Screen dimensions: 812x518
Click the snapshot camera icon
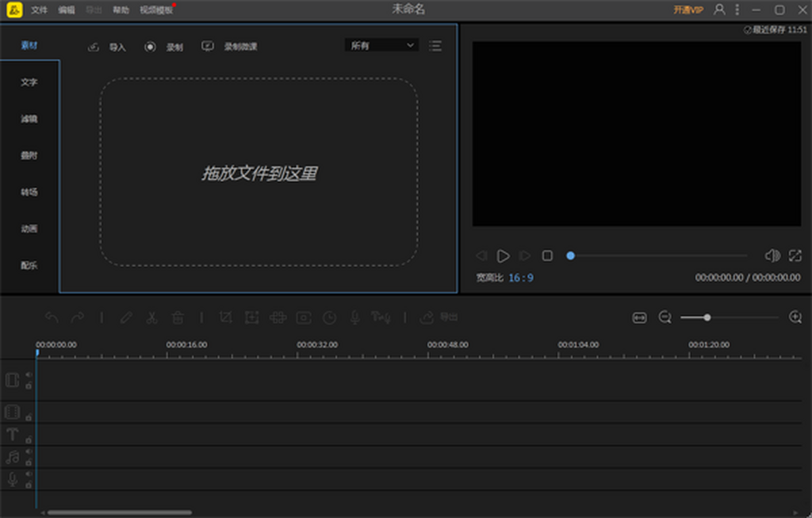coord(303,317)
